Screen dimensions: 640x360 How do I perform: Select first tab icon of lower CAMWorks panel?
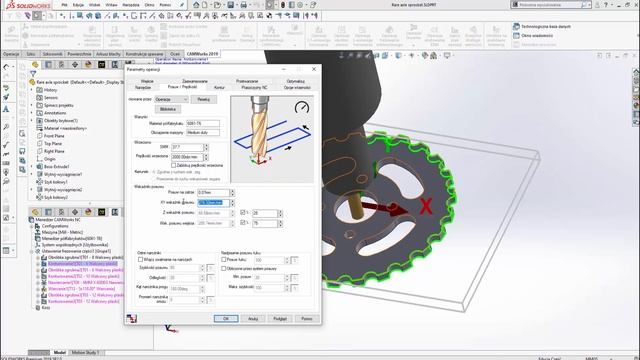tap(35, 212)
